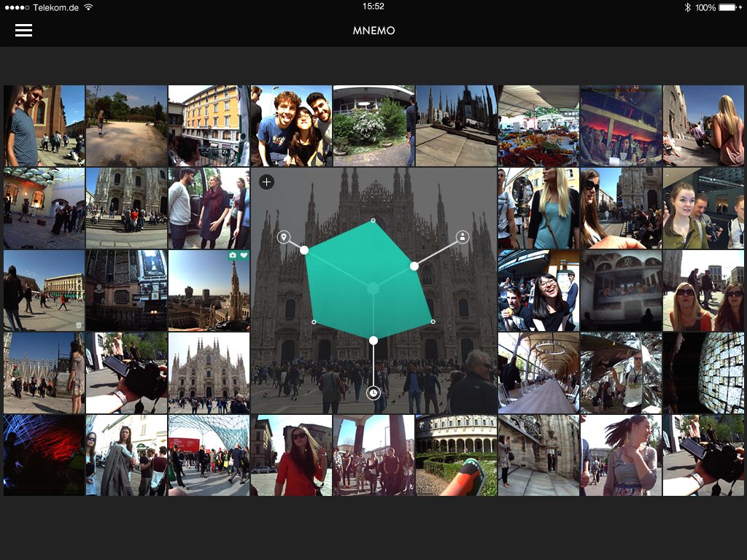Open the park gravel path photo
Screen dimensions: 747x560
coord(126,125)
